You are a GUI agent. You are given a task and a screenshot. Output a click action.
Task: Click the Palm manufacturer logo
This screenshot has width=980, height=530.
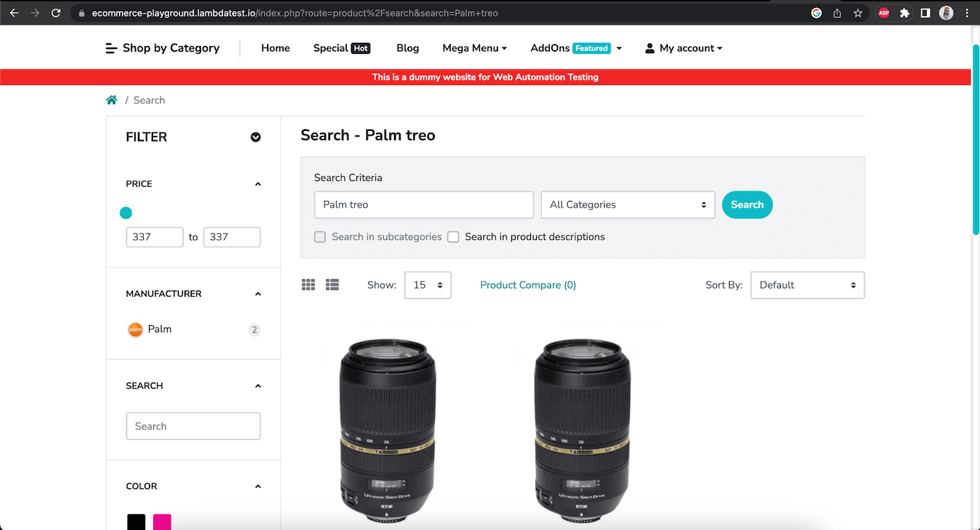click(x=135, y=329)
